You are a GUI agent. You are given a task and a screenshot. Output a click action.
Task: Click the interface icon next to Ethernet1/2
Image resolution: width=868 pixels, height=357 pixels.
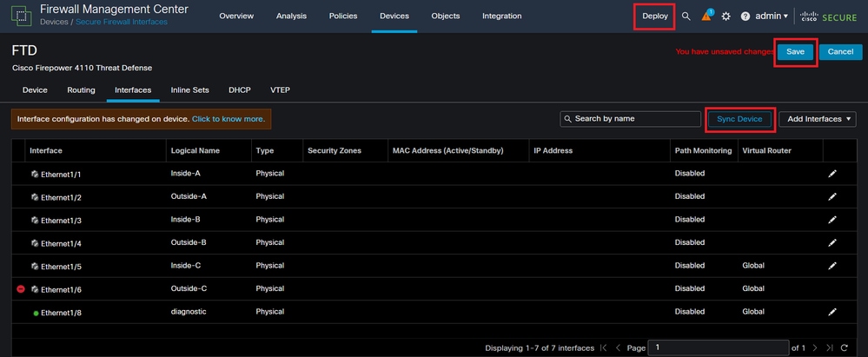tap(35, 197)
